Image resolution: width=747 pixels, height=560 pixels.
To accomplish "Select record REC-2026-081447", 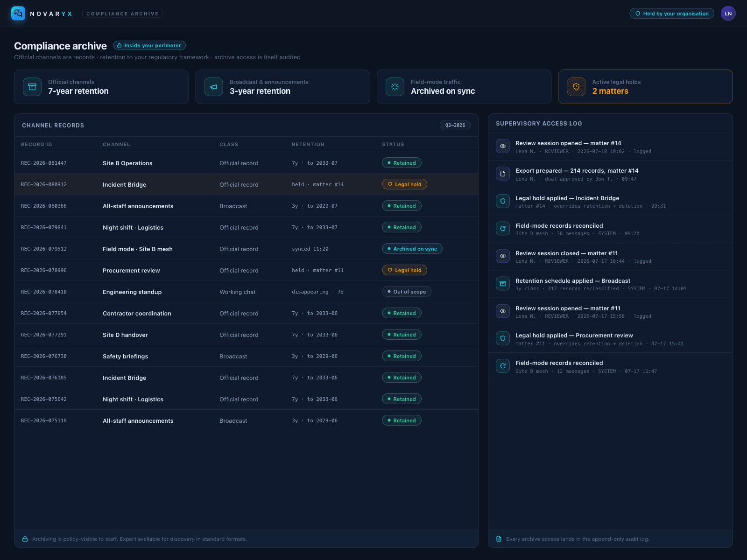I will coord(44,163).
